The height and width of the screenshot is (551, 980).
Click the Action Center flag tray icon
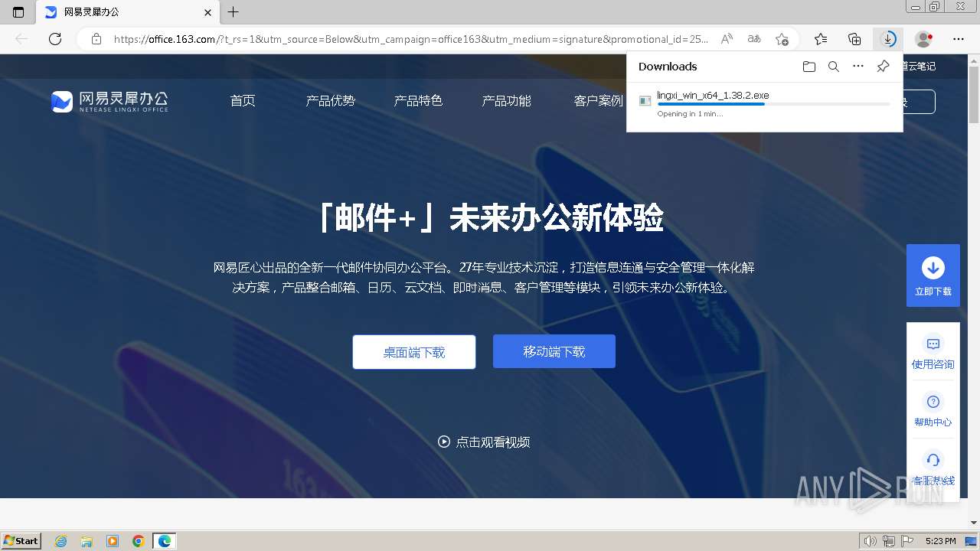[907, 541]
